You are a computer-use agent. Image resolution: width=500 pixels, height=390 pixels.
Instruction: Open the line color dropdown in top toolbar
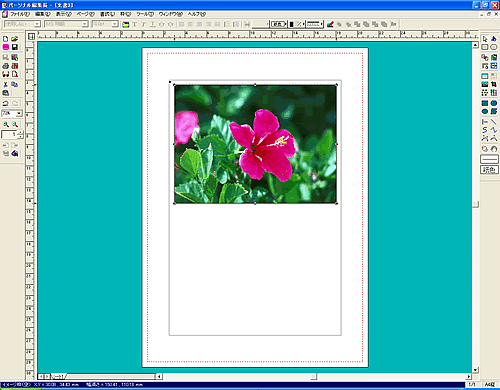coord(278,24)
